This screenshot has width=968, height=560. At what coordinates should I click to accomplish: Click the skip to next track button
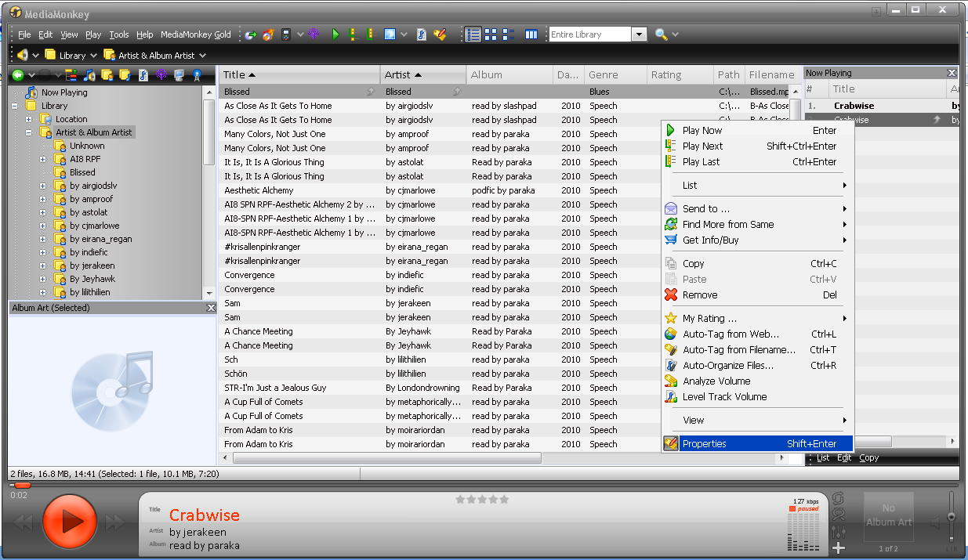[115, 522]
